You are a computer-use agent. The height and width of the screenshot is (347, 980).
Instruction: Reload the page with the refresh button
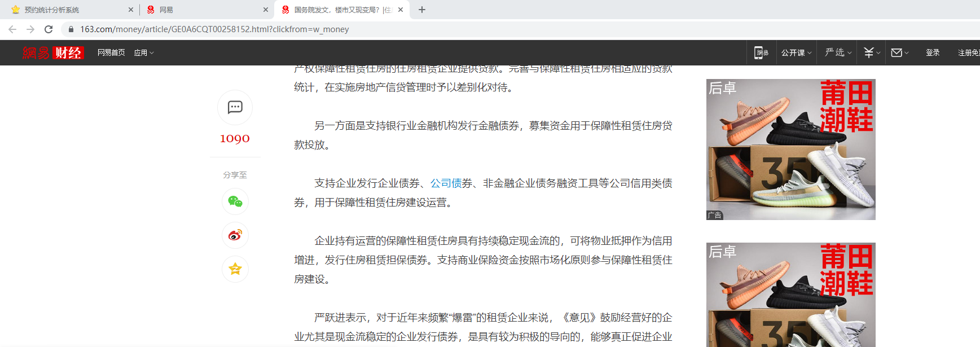point(49,29)
